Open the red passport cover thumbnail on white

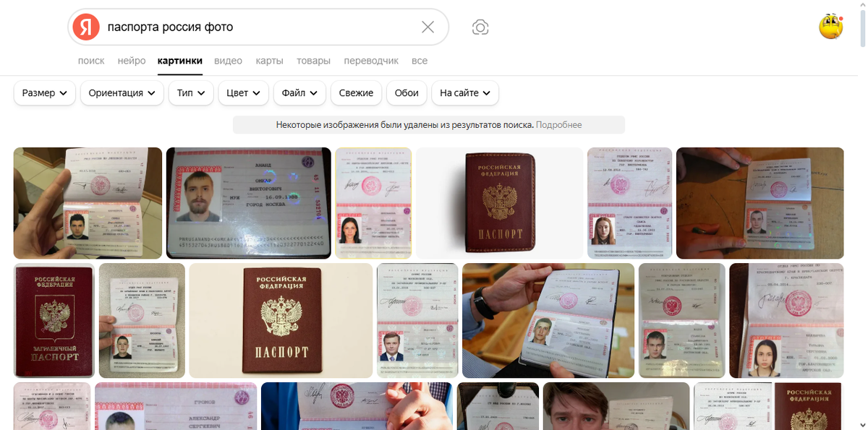499,203
